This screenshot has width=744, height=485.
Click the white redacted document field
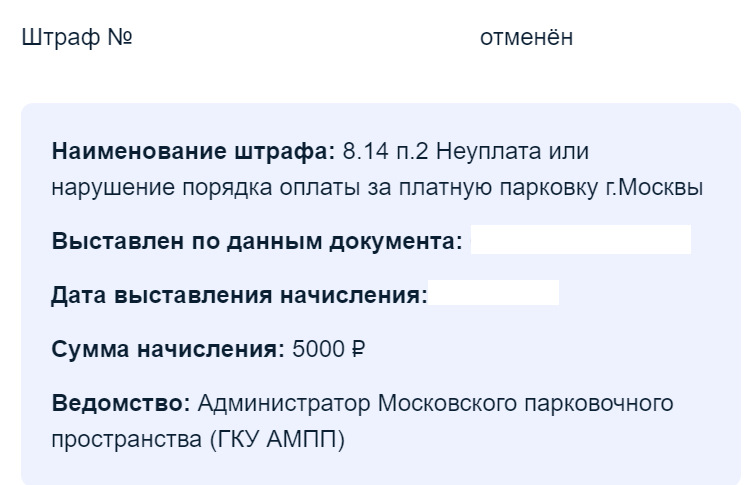click(x=580, y=241)
